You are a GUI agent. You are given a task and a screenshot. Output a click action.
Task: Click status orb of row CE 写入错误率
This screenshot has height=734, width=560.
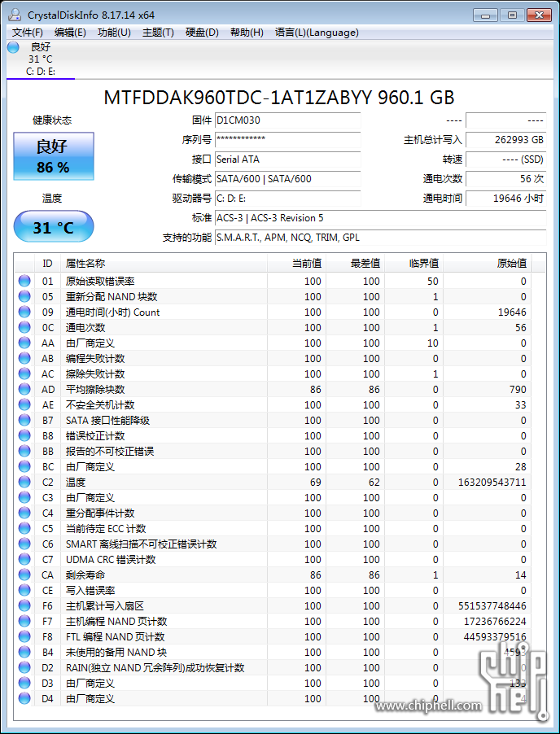(x=24, y=590)
